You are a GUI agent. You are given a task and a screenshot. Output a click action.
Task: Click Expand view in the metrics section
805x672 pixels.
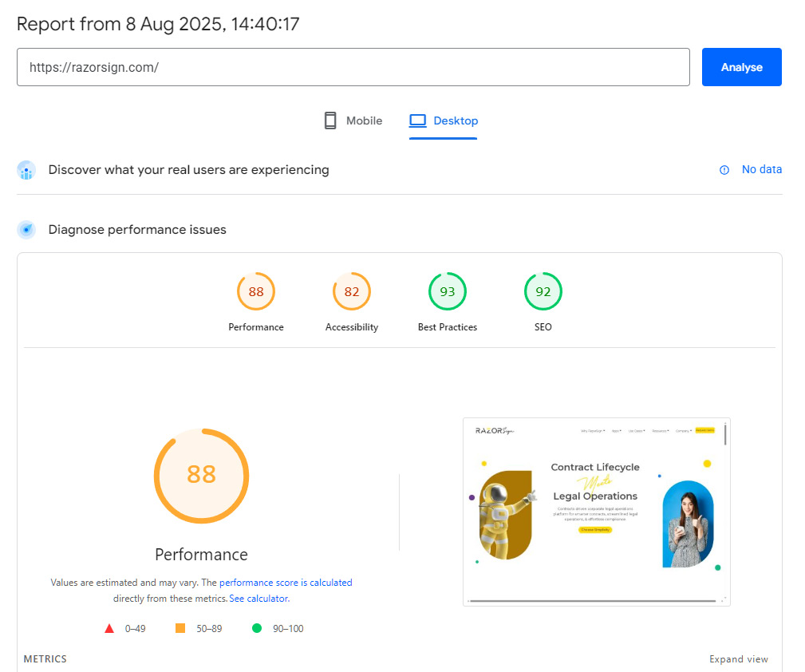point(739,659)
